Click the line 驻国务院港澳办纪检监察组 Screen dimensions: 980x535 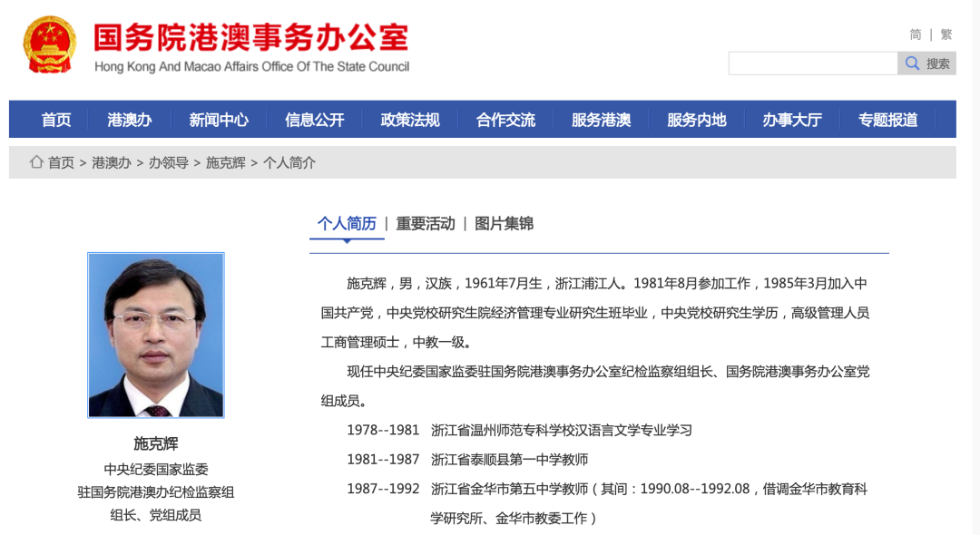(x=156, y=491)
